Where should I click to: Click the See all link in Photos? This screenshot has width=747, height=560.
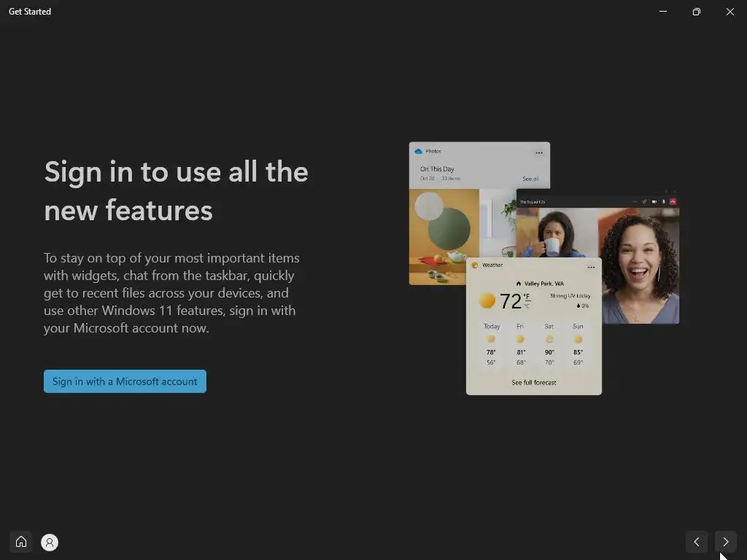(x=530, y=179)
